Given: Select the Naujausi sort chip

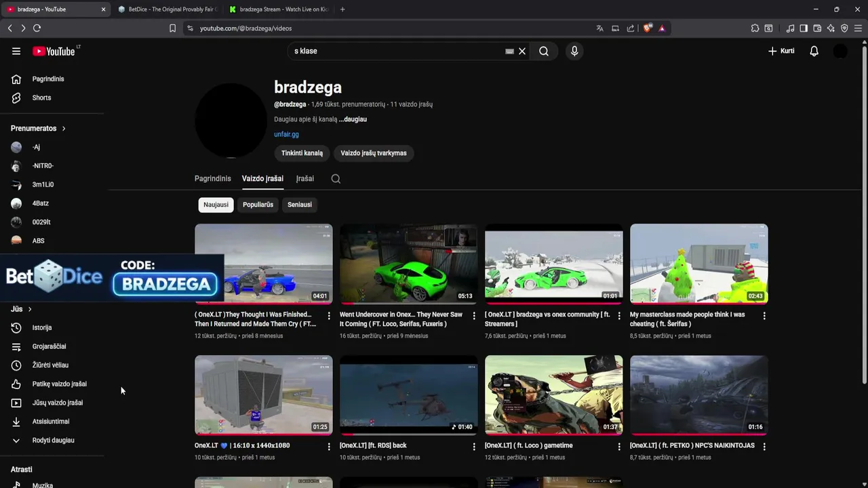Looking at the screenshot, I should point(216,205).
